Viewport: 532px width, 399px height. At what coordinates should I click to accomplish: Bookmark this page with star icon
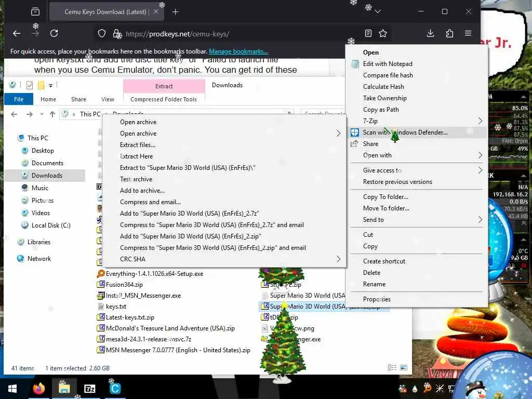[383, 33]
